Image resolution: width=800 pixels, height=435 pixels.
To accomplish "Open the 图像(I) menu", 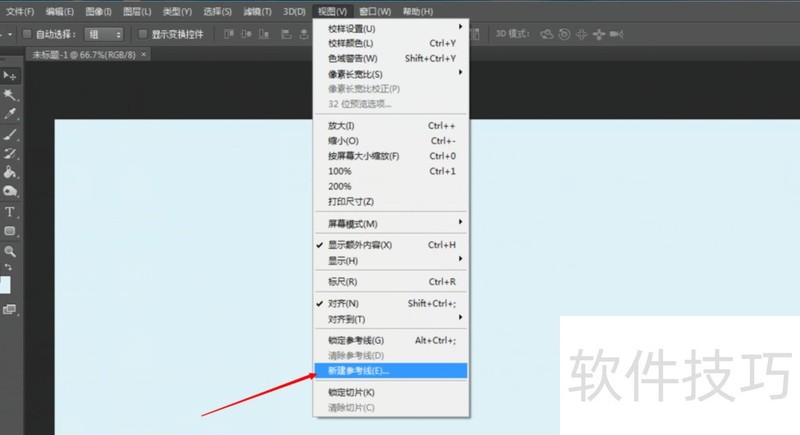I will point(98,11).
